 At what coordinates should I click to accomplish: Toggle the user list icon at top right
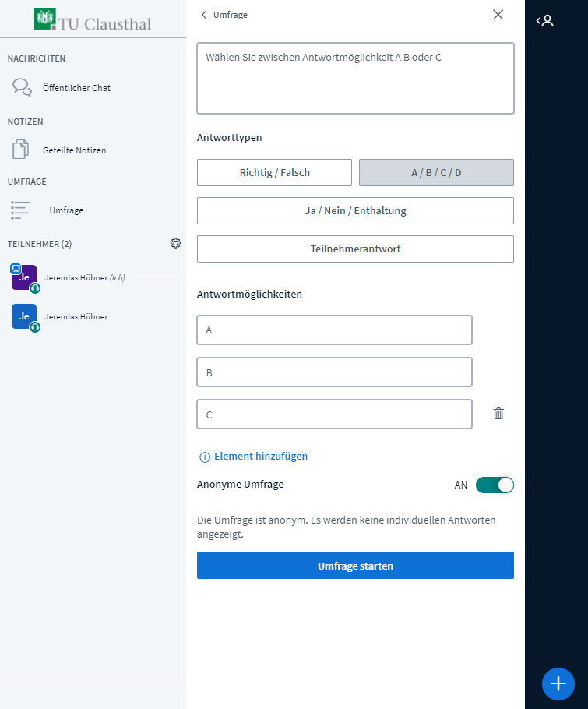pos(545,21)
